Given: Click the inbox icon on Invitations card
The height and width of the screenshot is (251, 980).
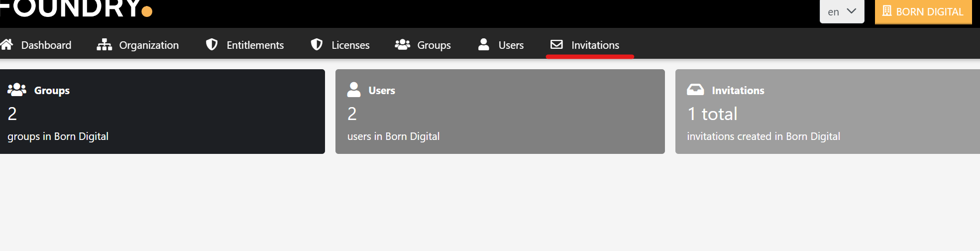Looking at the screenshot, I should point(695,90).
